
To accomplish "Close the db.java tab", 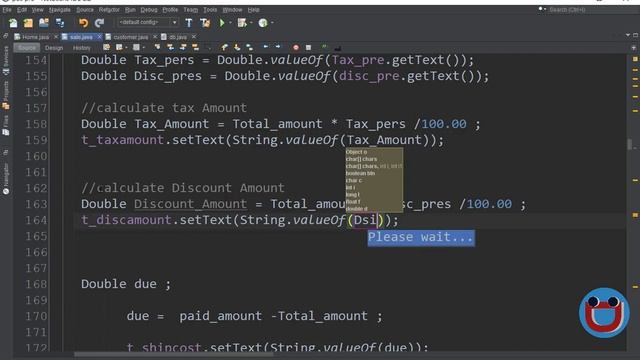I will click(194, 37).
